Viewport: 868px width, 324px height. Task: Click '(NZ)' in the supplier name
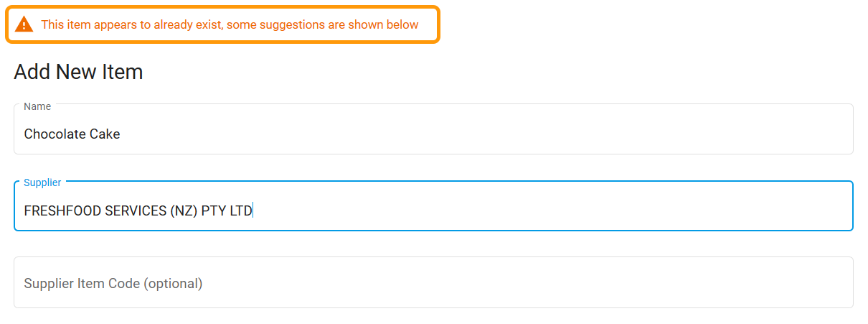click(x=184, y=211)
